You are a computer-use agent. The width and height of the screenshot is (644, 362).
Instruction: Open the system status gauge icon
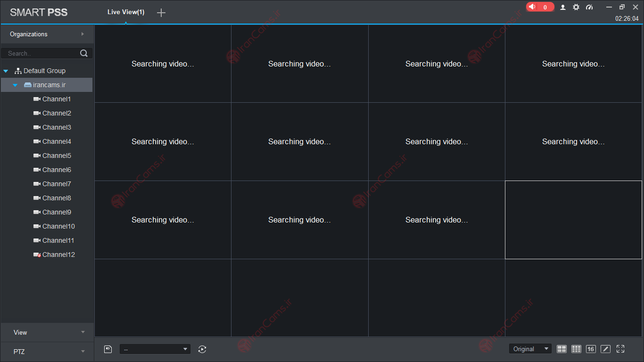tap(589, 7)
